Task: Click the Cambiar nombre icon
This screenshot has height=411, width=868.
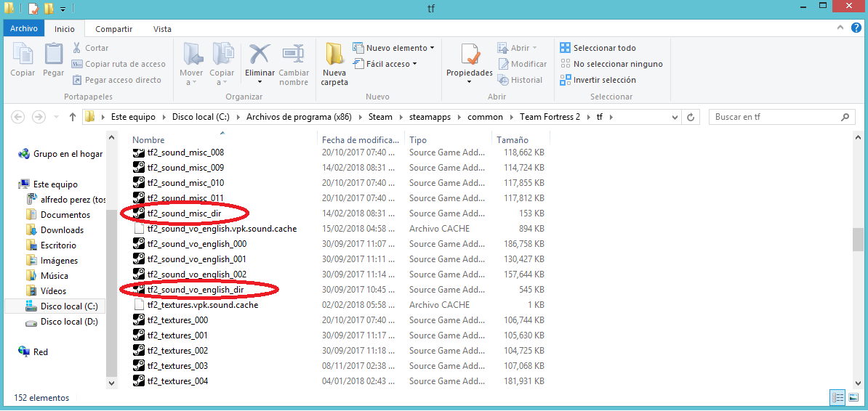Action: [294, 54]
